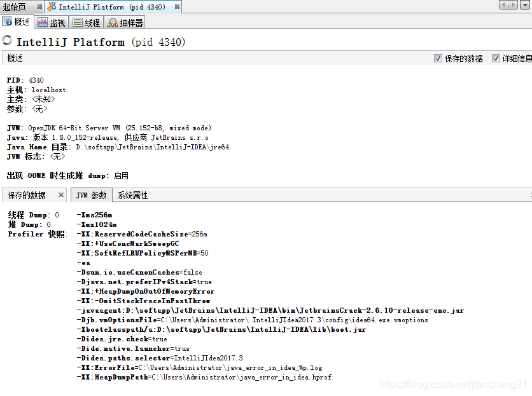Click the -Didea.paths.selector line
Screen dimensions: 532x396
[160, 358]
